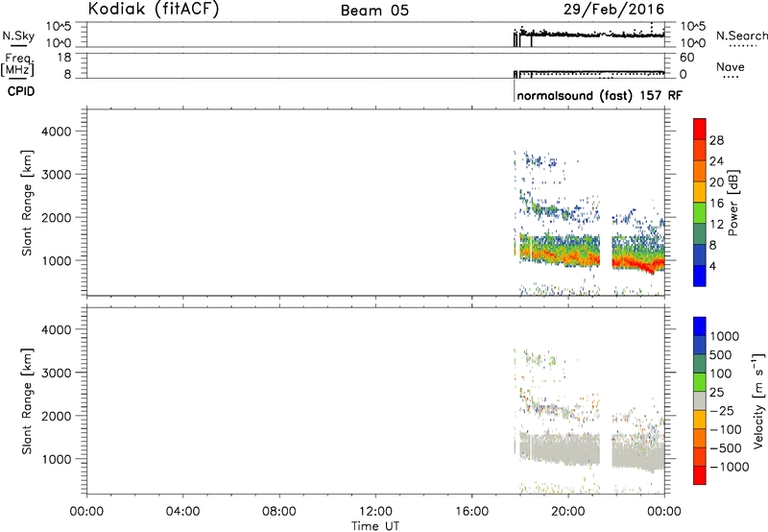Click the '20:00' time axis tick label
This screenshot has height=532, width=768.
tap(567, 512)
